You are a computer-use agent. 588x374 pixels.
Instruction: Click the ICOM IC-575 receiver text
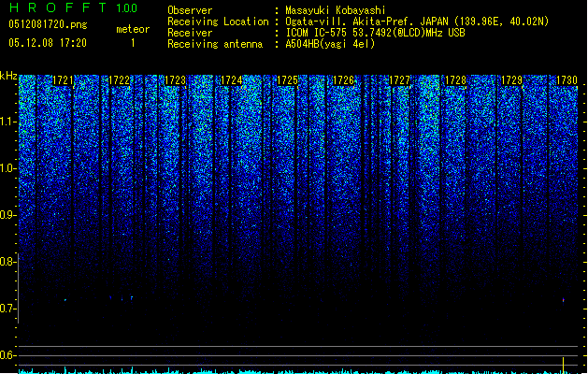click(x=375, y=33)
